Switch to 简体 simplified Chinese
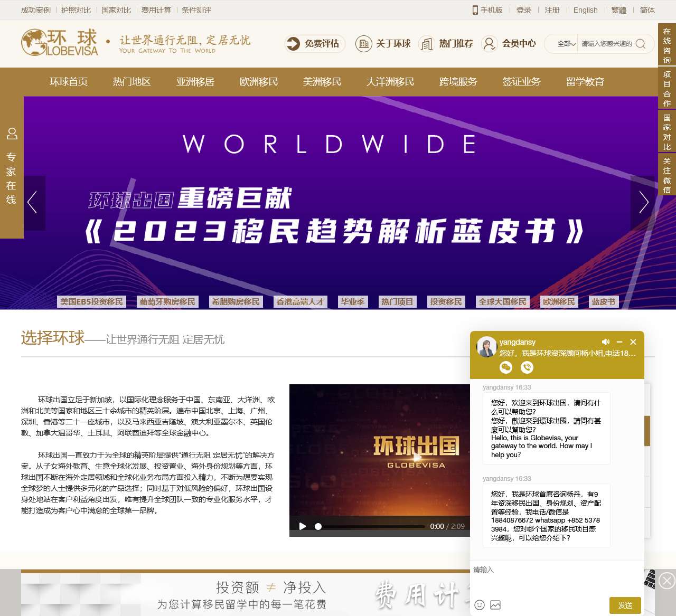Image resolution: width=676 pixels, height=616 pixels. [647, 10]
